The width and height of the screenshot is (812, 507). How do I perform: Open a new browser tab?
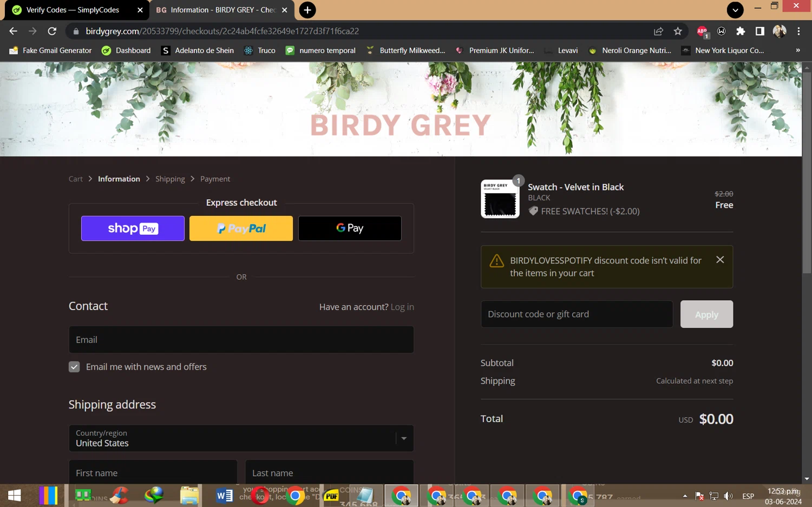click(307, 10)
